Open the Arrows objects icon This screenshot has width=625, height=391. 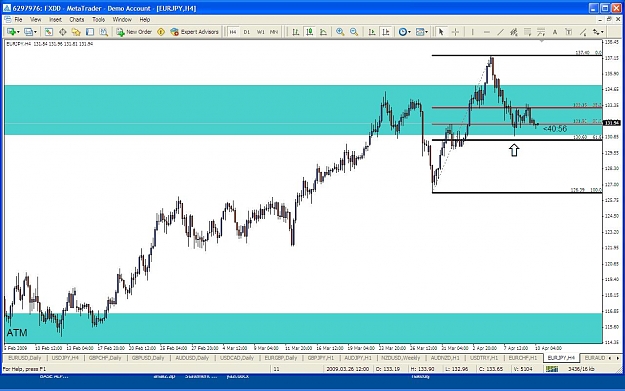596,32
